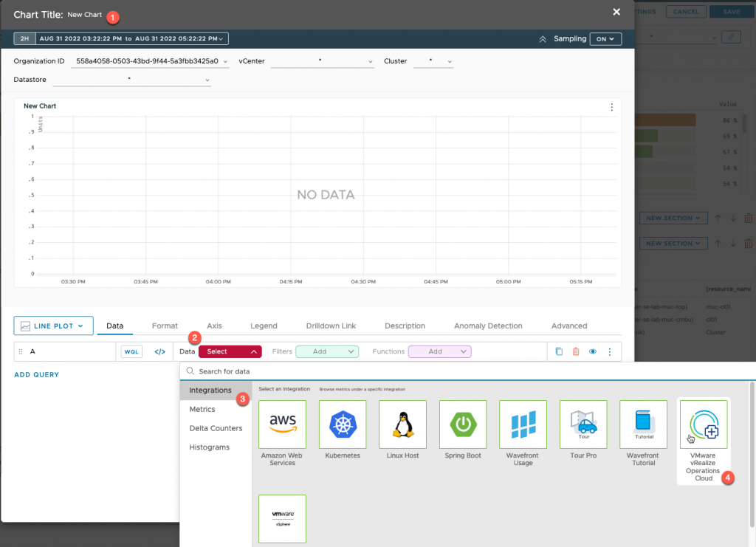Select the Spring Boot integration icon
Screen dimensions: 756x547
[x=463, y=424]
